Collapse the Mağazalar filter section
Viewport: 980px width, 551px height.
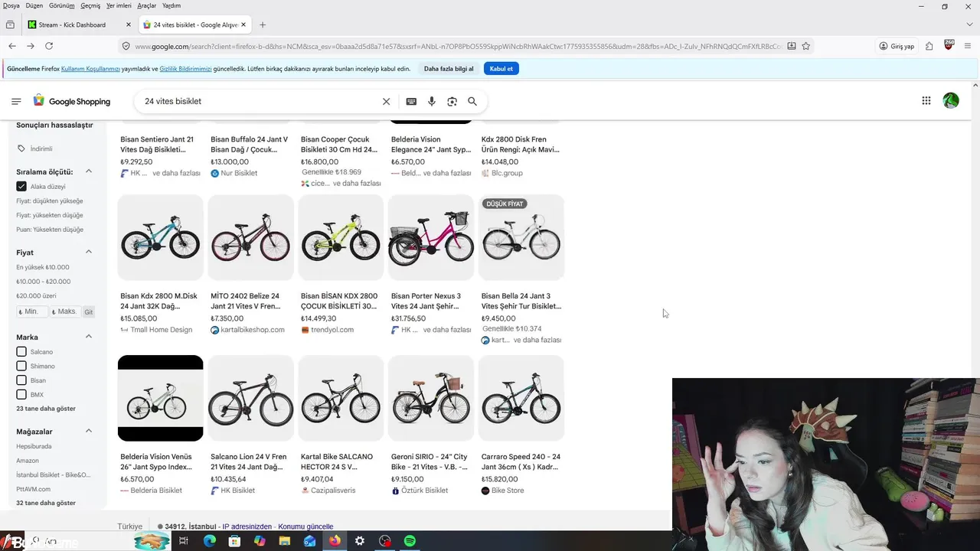(89, 431)
